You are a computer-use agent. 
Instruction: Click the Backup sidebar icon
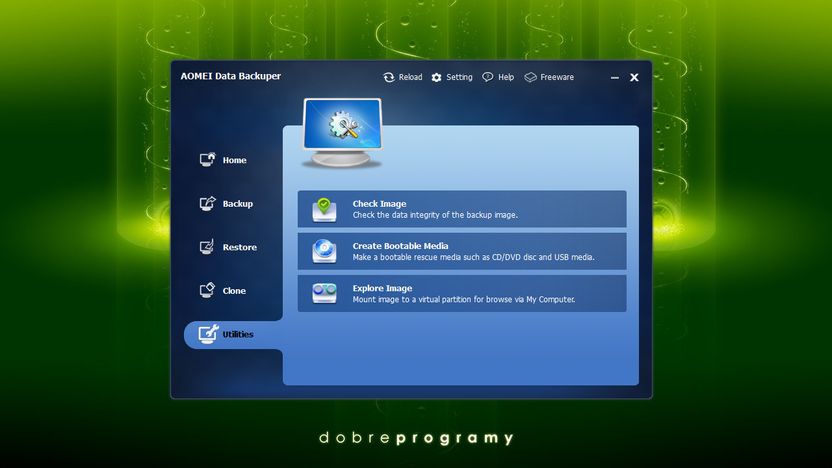[x=207, y=203]
